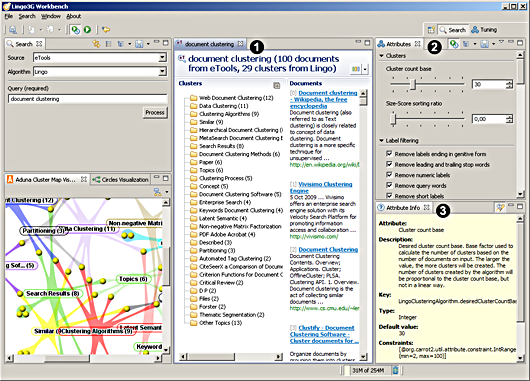
Task: Open Attributes panel view menu triangle
Action: (x=502, y=42)
